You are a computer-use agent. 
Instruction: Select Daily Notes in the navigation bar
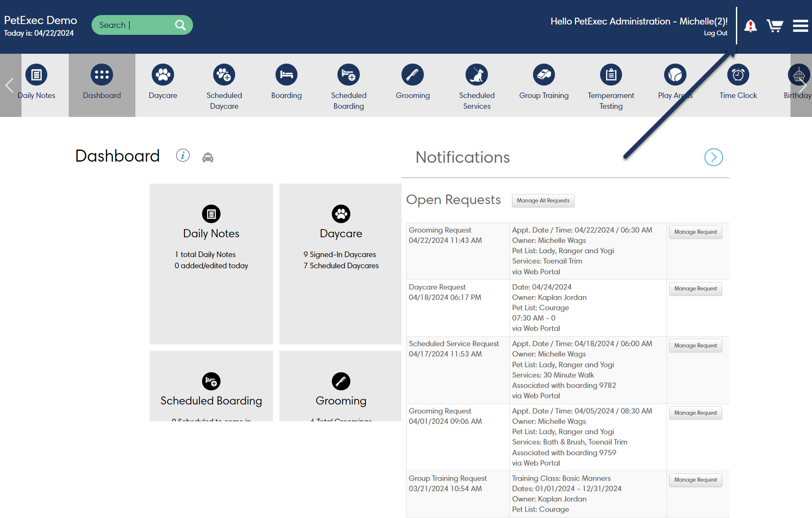pyautogui.click(x=37, y=84)
